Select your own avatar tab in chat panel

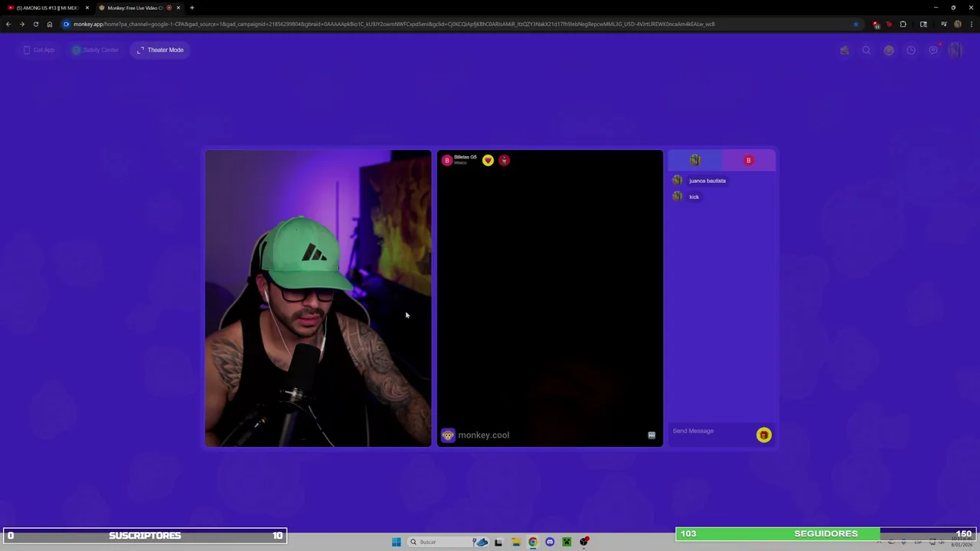click(x=695, y=160)
